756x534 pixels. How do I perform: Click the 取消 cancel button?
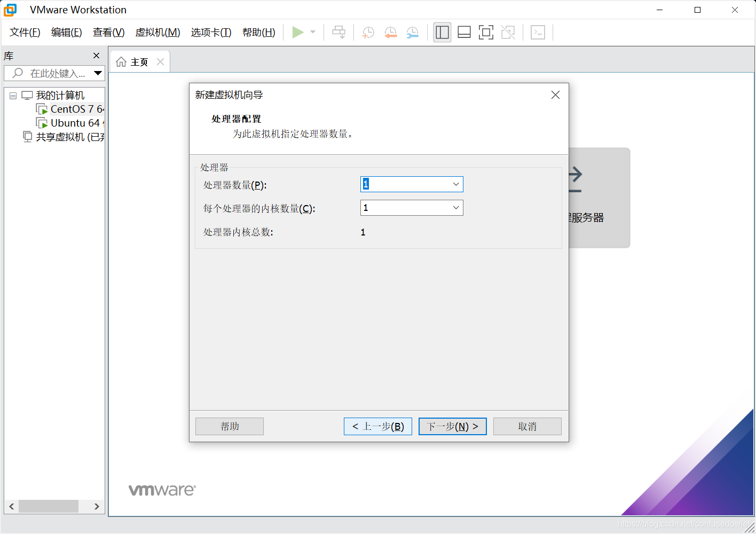527,426
